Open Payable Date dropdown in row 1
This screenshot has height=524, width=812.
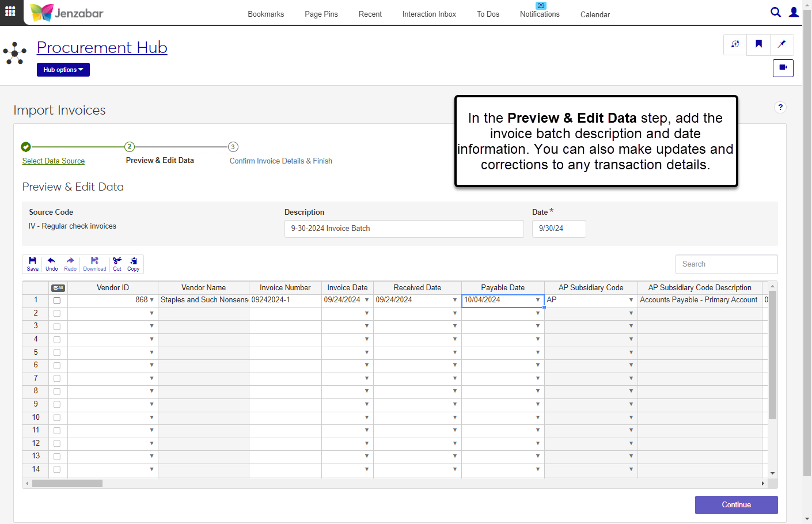tap(538, 300)
